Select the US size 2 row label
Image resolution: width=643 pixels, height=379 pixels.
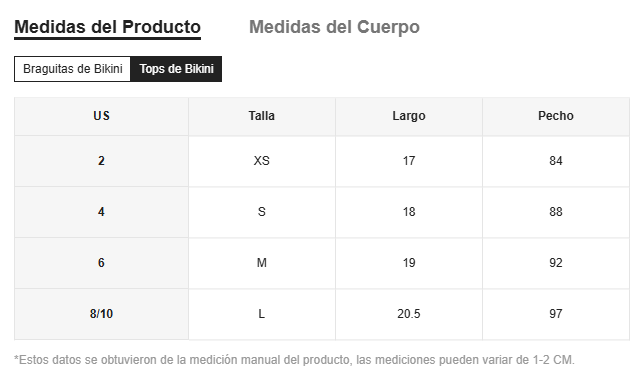(101, 161)
